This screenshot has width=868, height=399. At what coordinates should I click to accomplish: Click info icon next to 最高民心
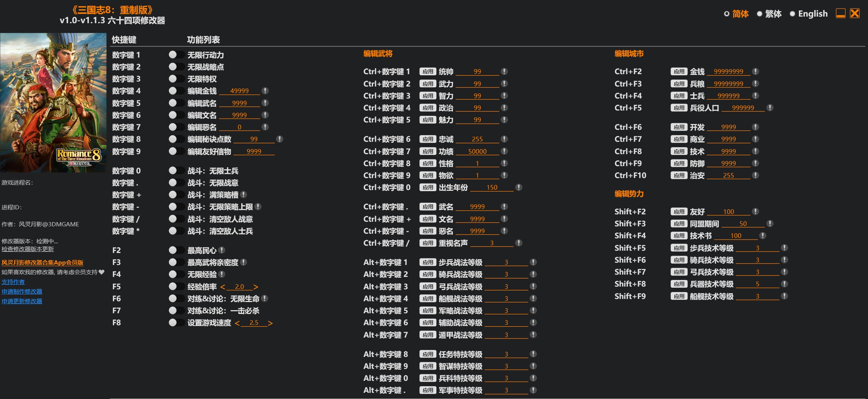[x=222, y=250]
